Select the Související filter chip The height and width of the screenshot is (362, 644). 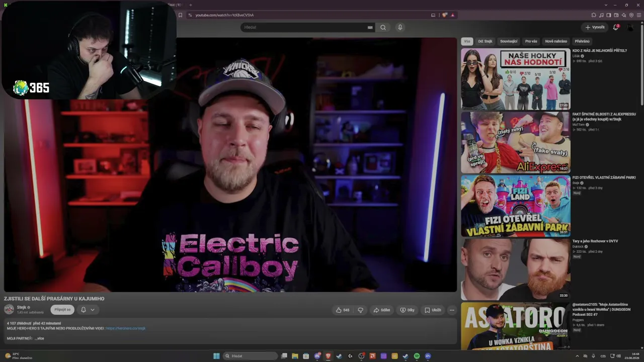(x=509, y=41)
